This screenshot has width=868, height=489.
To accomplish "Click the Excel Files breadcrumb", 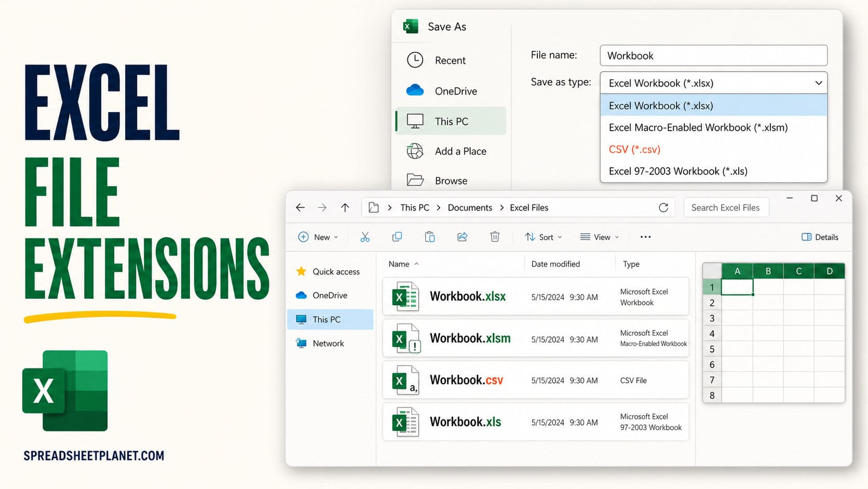I will pyautogui.click(x=529, y=207).
